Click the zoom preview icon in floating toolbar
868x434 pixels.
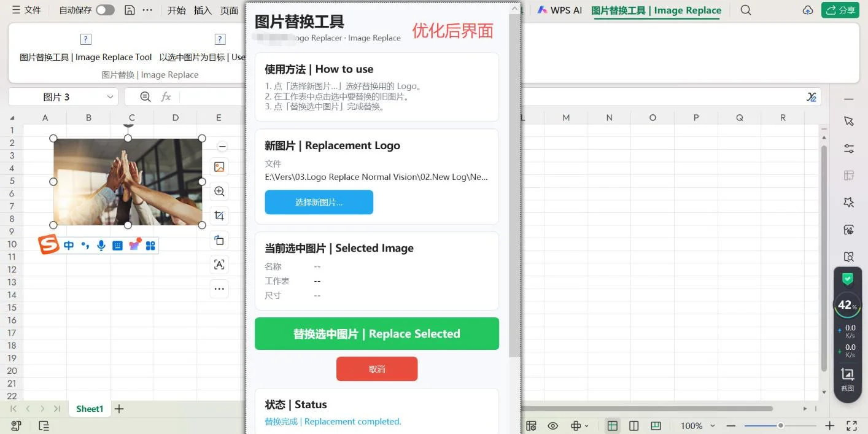[x=219, y=192]
